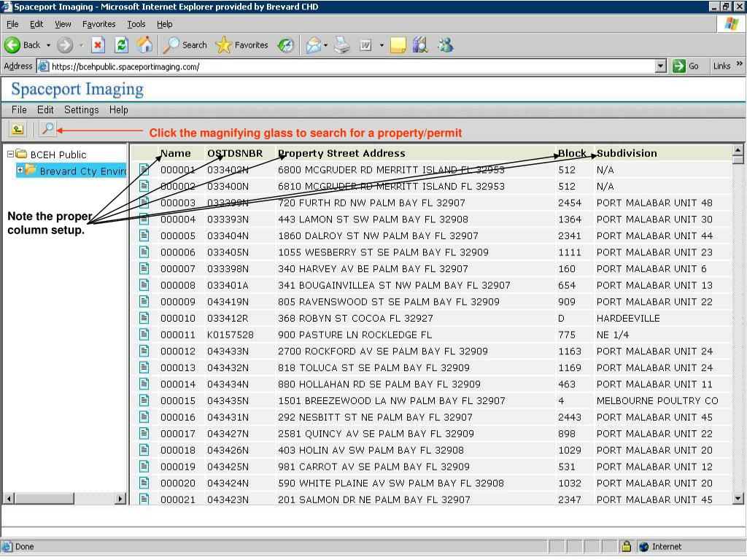
Task: Click the document icon for row 000015
Action: click(144, 400)
